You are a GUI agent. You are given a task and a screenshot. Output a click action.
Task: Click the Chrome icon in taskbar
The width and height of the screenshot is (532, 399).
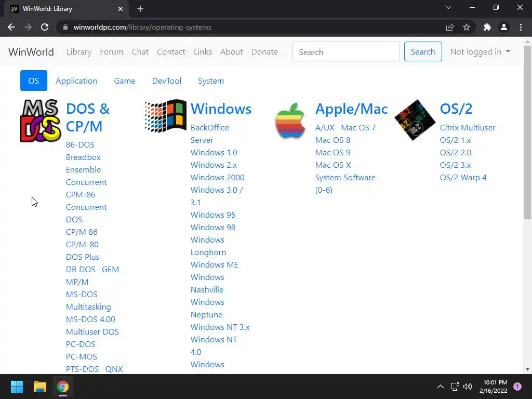[63, 387]
